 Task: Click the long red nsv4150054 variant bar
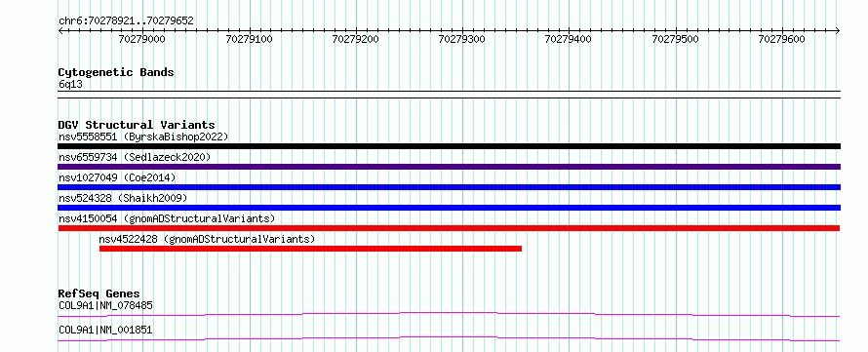449,228
